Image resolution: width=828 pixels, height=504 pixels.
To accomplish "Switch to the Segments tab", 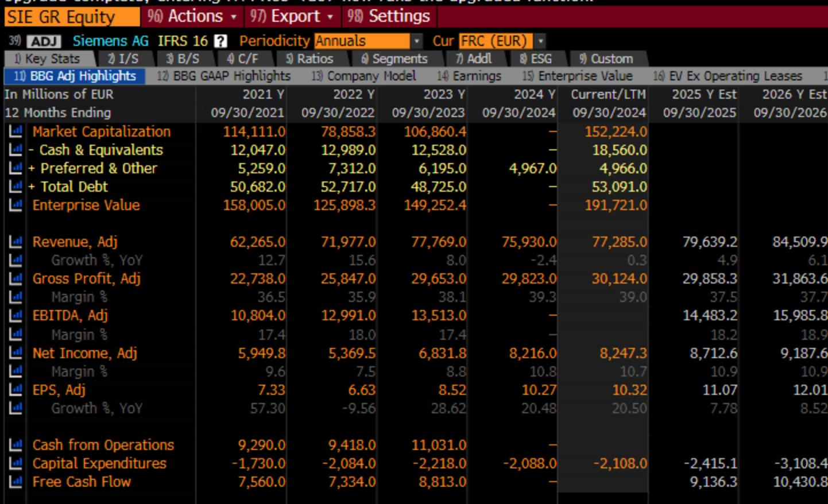I will click(394, 59).
